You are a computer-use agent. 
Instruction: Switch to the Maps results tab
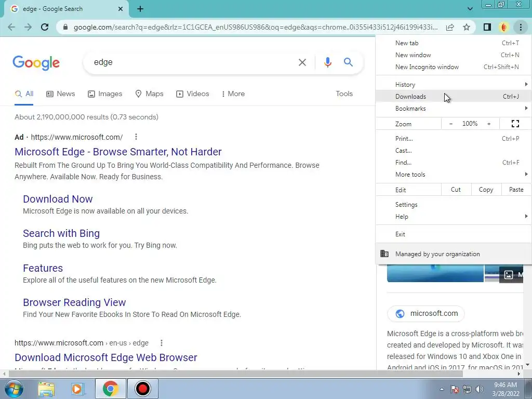(149, 94)
